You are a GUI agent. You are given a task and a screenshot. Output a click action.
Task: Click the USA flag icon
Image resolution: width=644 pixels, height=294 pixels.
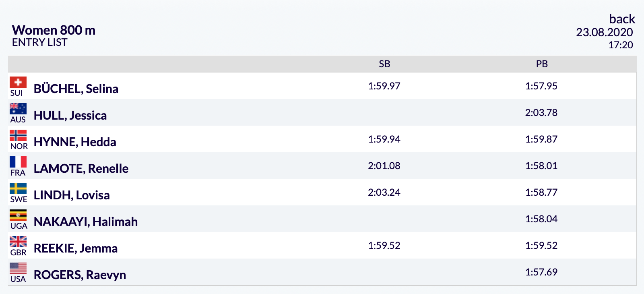point(18,268)
